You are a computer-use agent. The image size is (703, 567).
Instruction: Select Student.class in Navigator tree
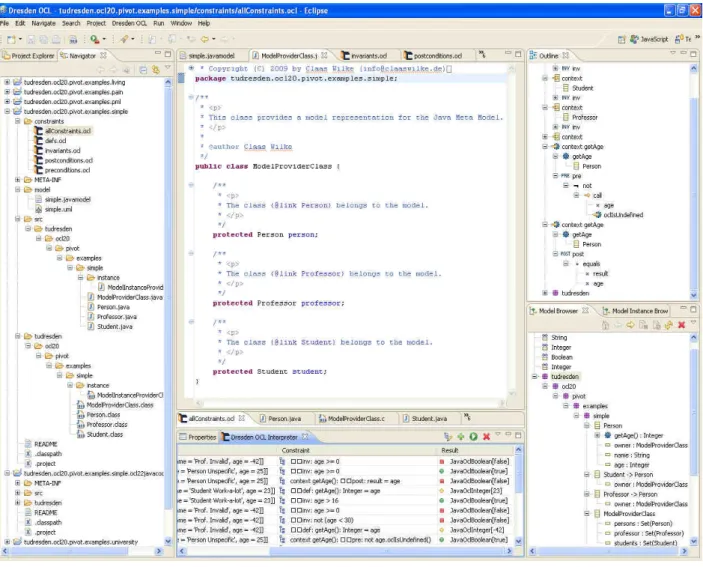(104, 434)
